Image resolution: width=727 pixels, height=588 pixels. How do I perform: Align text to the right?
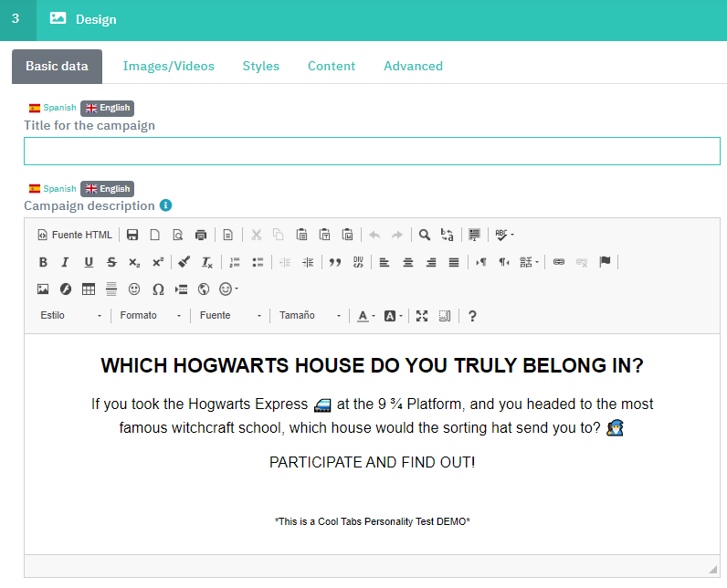(x=431, y=262)
